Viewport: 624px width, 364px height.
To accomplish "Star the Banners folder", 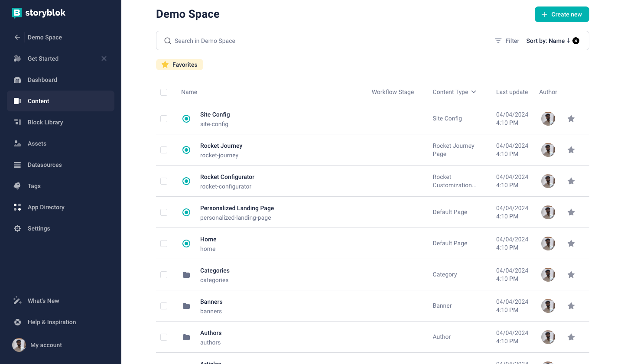I will (571, 305).
